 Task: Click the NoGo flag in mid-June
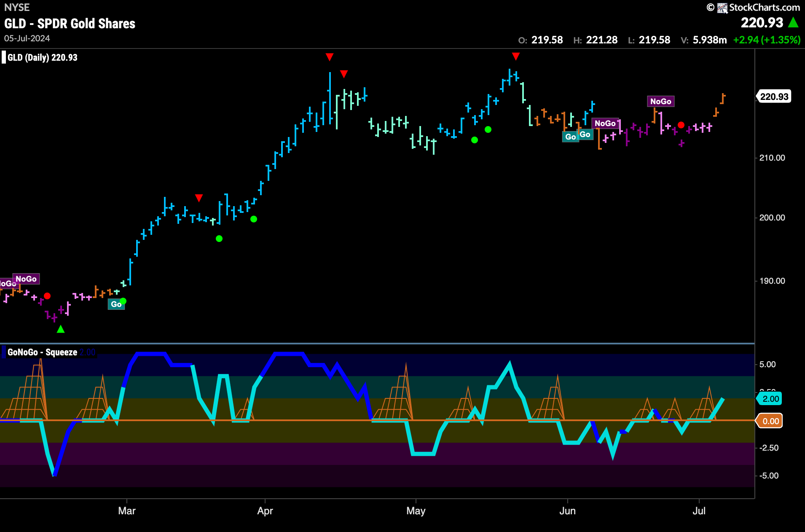point(605,123)
